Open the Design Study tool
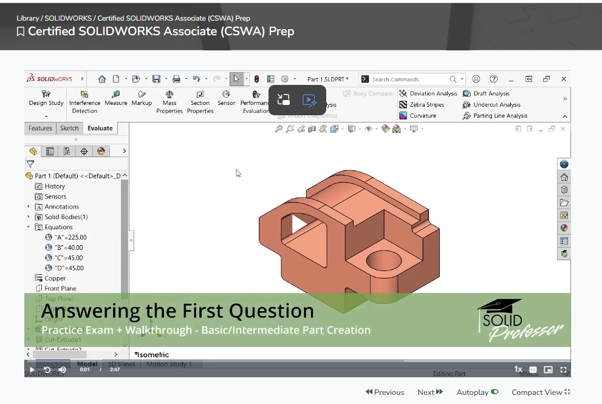Screen dimensions: 602x404 tap(46, 98)
